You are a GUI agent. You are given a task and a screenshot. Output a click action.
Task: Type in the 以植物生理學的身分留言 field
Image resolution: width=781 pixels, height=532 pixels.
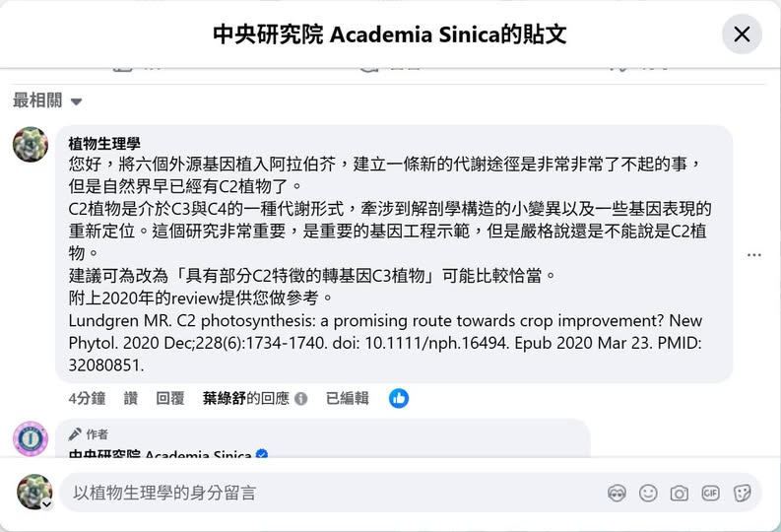click(x=325, y=493)
